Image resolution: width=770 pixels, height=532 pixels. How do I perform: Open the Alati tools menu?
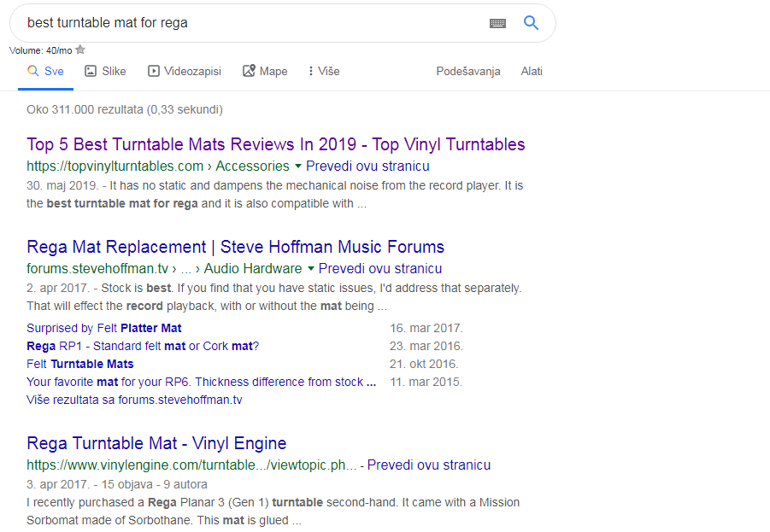click(x=532, y=71)
